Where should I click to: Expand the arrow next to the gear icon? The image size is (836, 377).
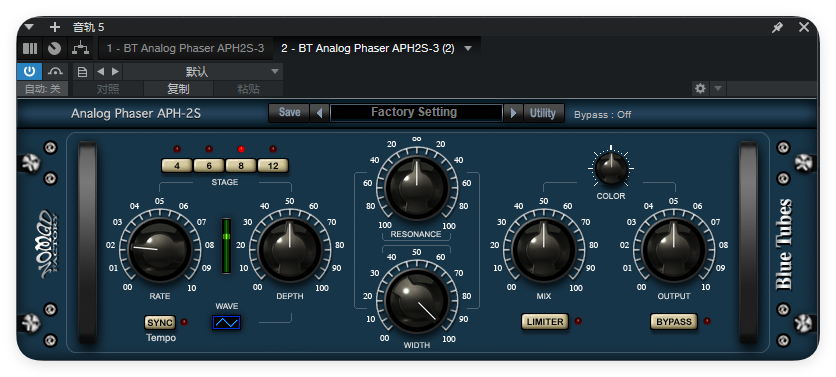pyautogui.click(x=718, y=89)
